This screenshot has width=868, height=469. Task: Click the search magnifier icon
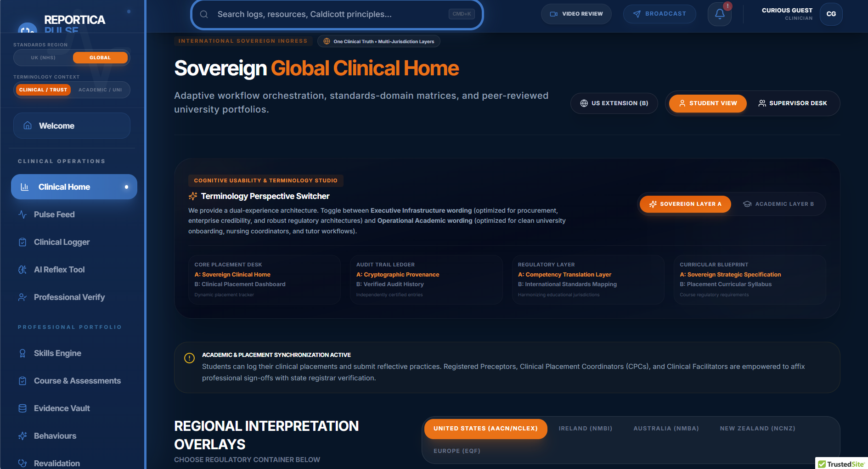[x=204, y=14]
